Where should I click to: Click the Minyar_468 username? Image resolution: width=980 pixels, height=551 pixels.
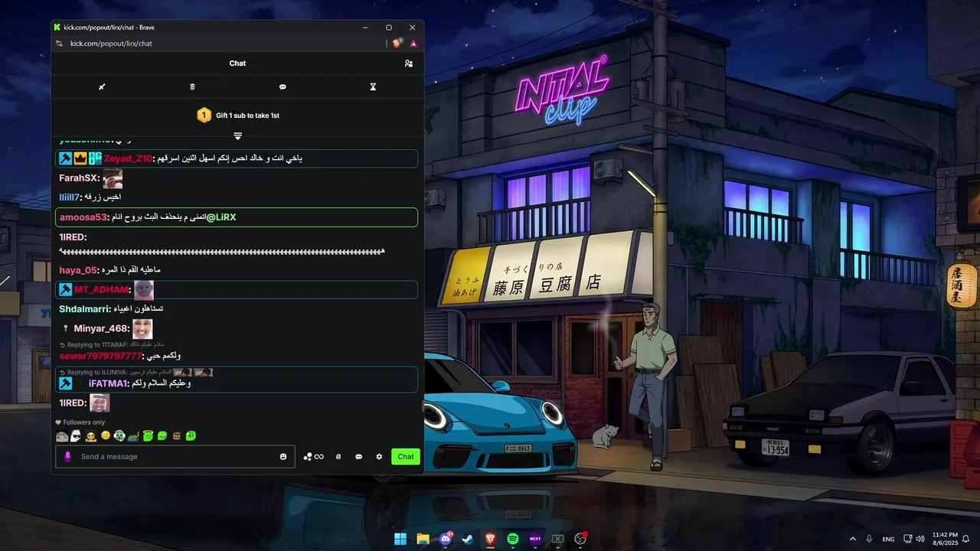click(x=101, y=329)
